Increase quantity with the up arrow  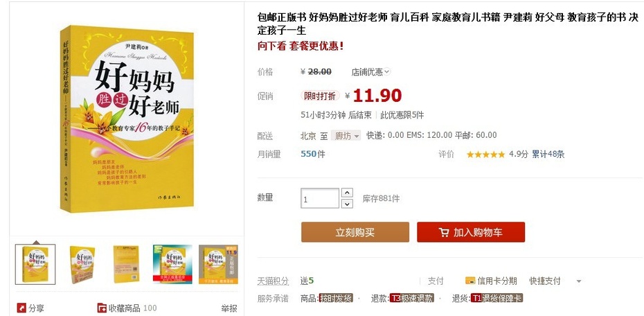(x=347, y=193)
